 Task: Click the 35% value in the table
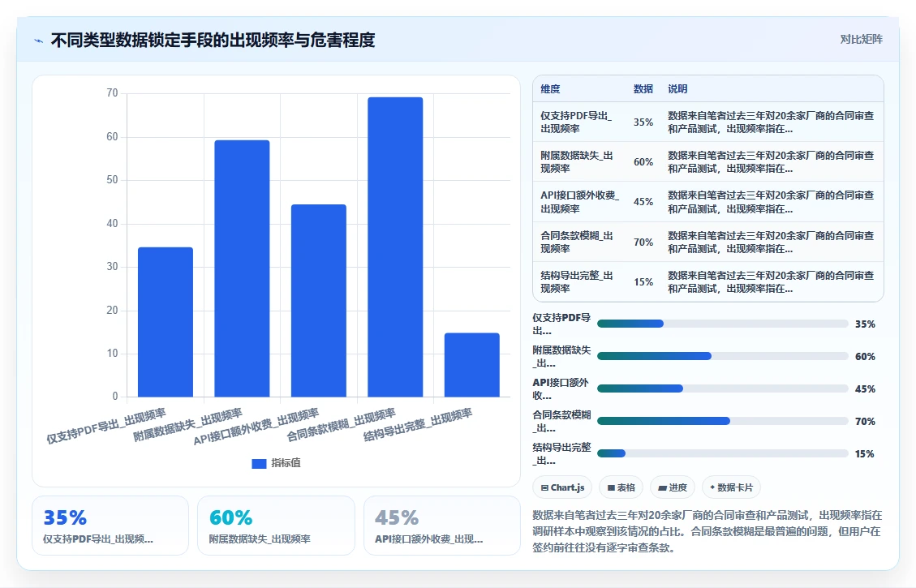pos(643,122)
